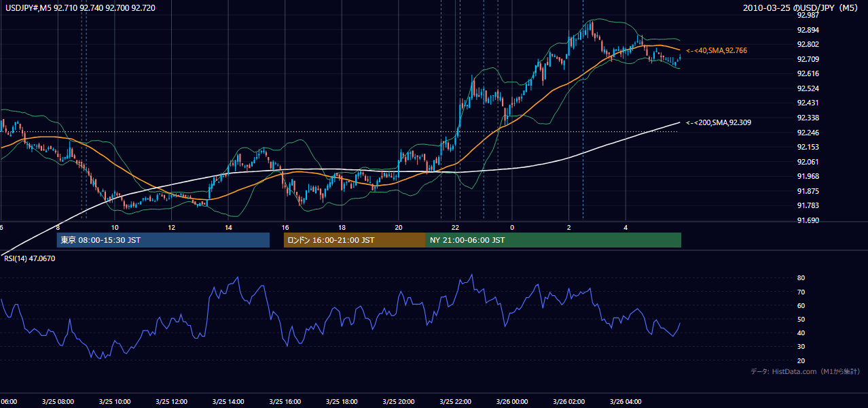Click hour label 2 under the price chart
Image resolution: width=868 pixels, height=408 pixels.
click(568, 228)
